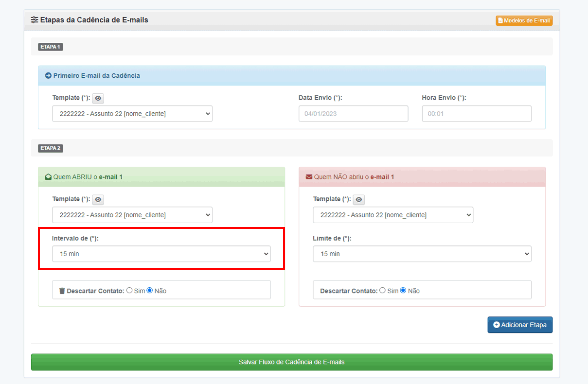
Task: Click Salvar Fluxo de Cadência de E-mails
Action: tap(292, 362)
